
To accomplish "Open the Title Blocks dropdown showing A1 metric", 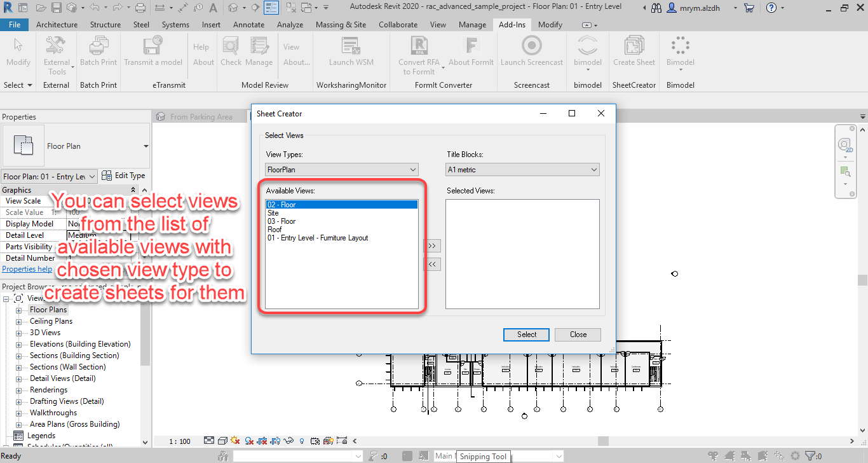I will pos(522,170).
